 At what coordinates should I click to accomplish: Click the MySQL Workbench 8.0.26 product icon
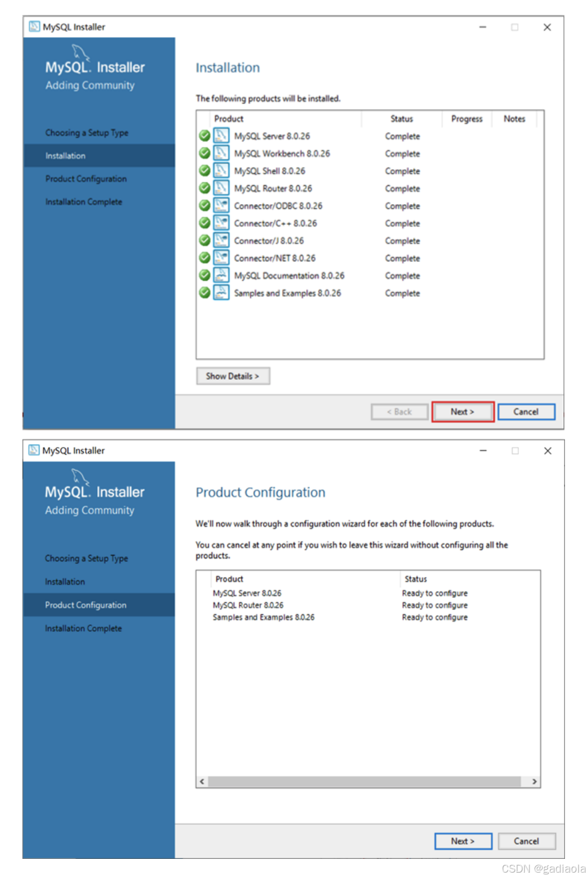point(221,153)
